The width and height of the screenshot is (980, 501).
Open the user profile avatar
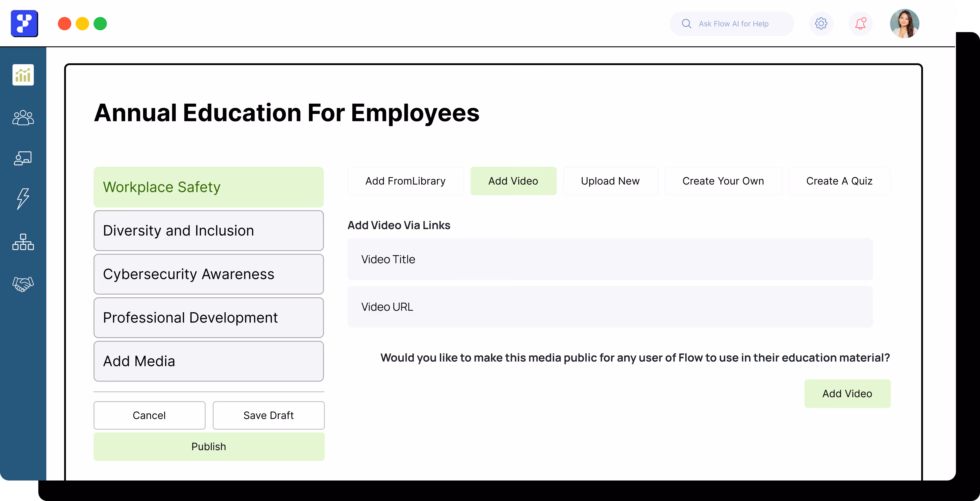904,24
